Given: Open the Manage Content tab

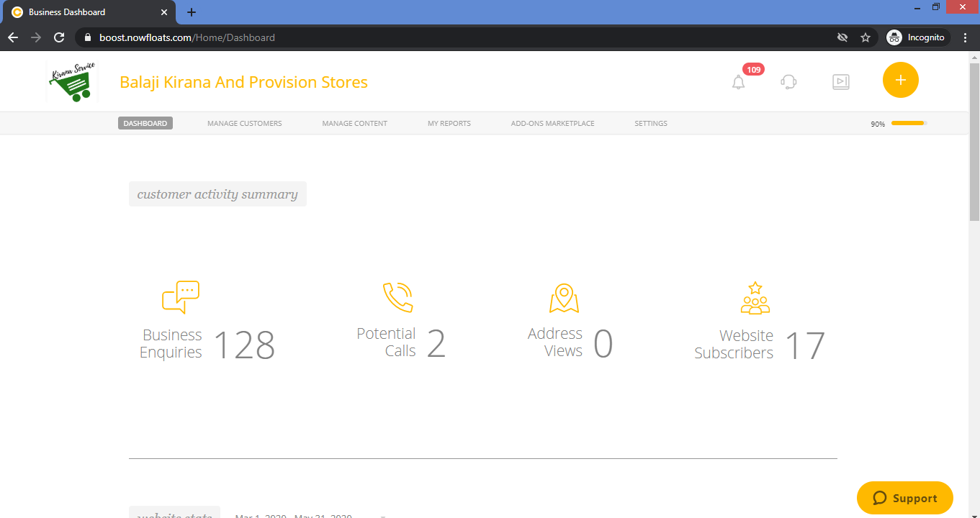Looking at the screenshot, I should (354, 123).
